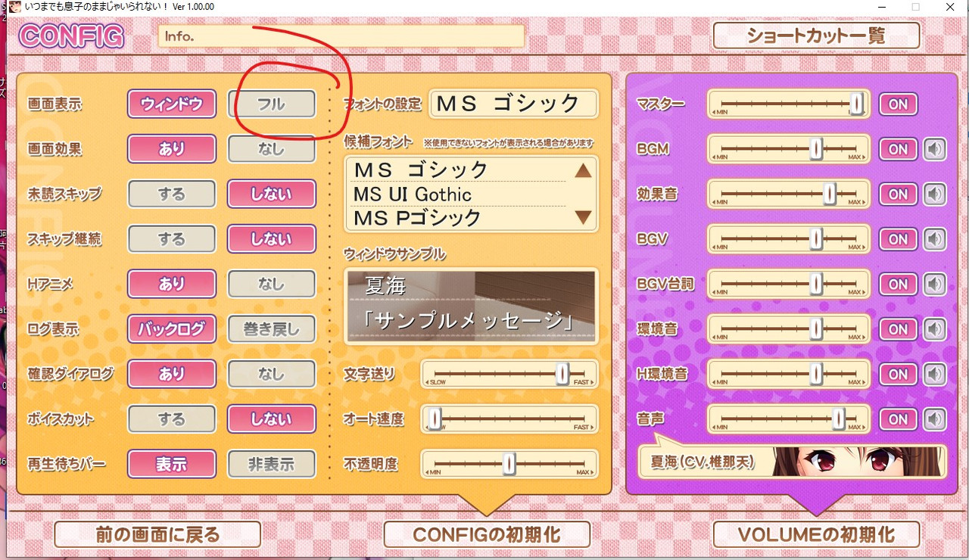Move down the font list with the down arrow
Screen dimensions: 969x560
[x=583, y=218]
